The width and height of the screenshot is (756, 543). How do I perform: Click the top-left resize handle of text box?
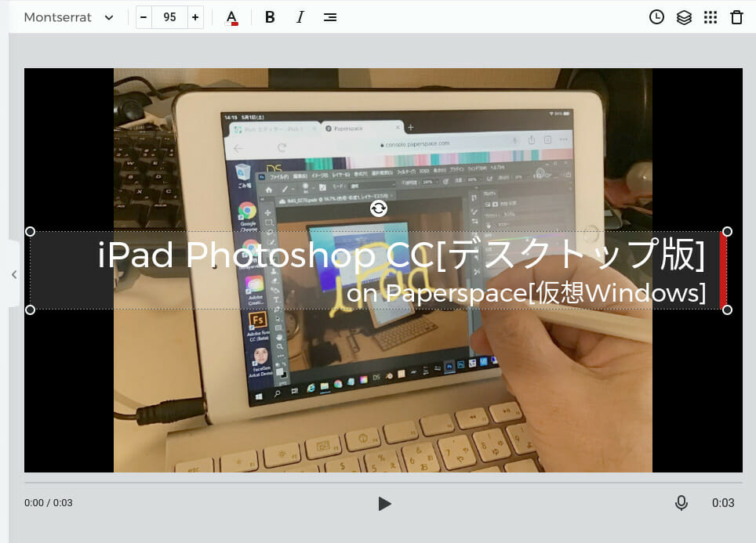tap(30, 232)
